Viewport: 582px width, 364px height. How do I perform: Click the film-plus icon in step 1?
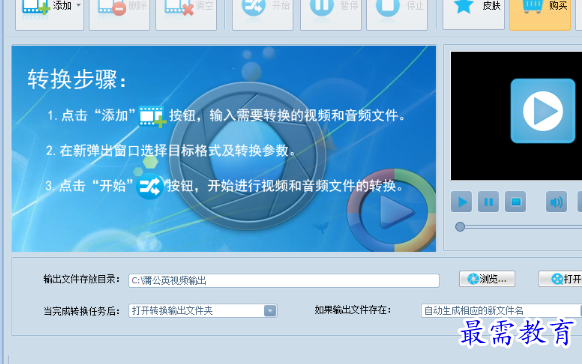coord(152,117)
